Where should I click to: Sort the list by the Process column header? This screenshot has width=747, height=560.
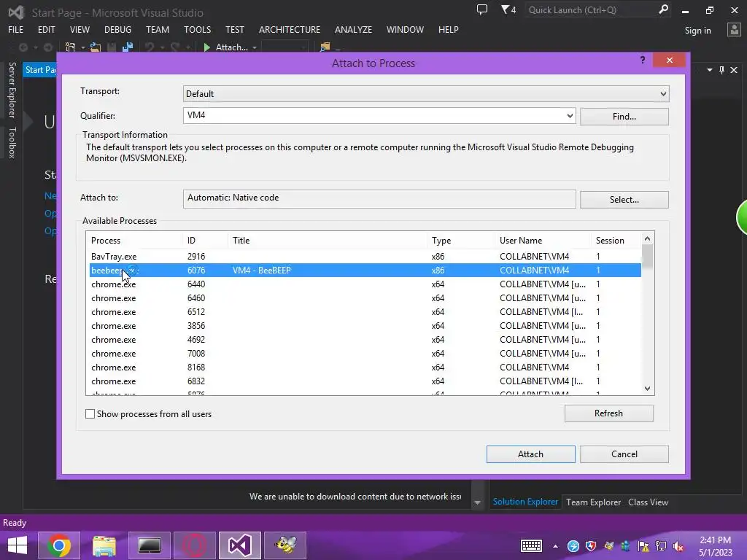point(134,241)
